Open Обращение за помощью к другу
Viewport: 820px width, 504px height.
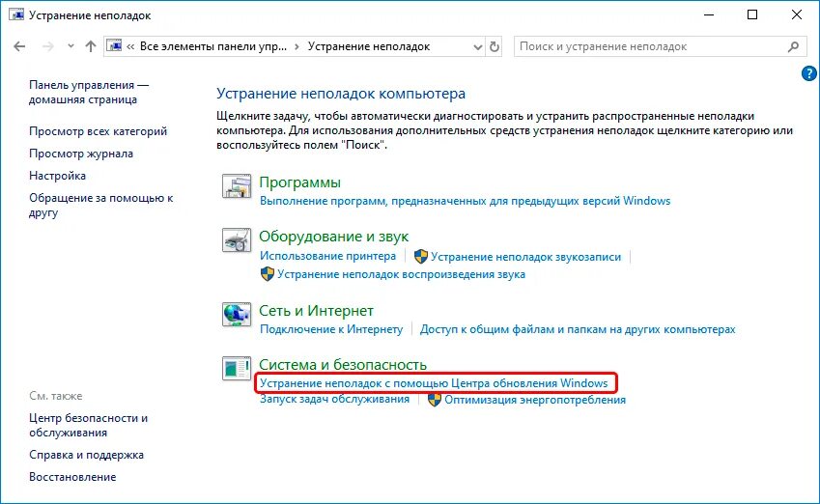[x=101, y=205]
